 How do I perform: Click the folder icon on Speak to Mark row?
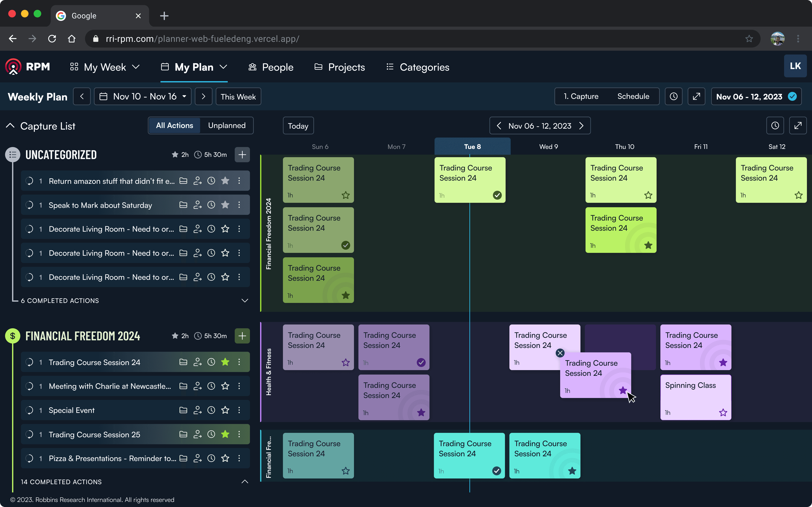coord(183,205)
